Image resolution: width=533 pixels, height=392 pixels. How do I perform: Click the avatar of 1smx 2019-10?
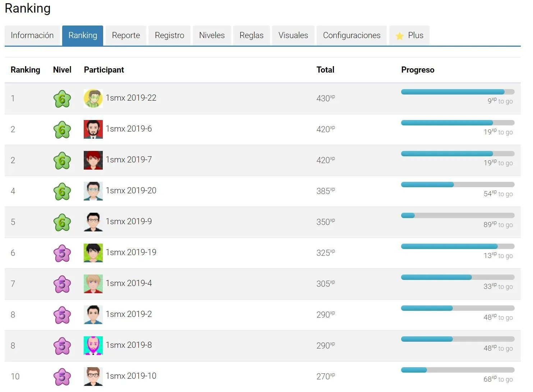point(93,377)
